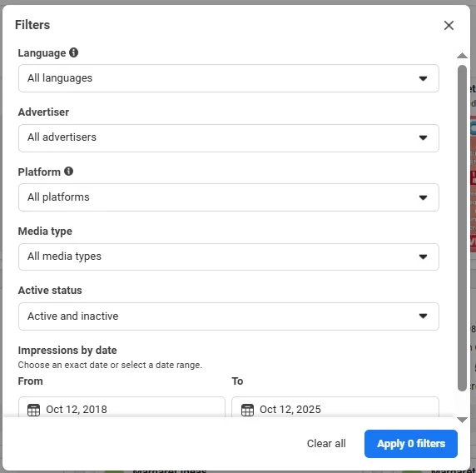476x473 pixels.
Task: Click the Clear all button
Action: click(326, 443)
